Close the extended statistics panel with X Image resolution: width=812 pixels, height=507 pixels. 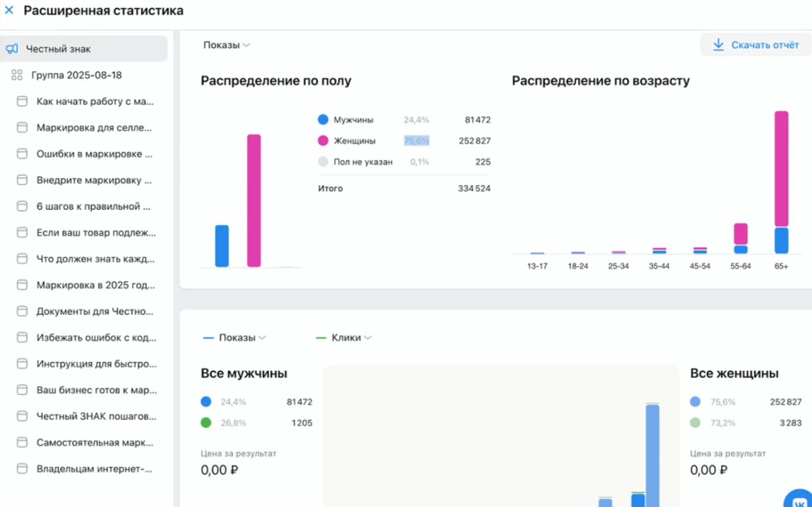coord(9,10)
